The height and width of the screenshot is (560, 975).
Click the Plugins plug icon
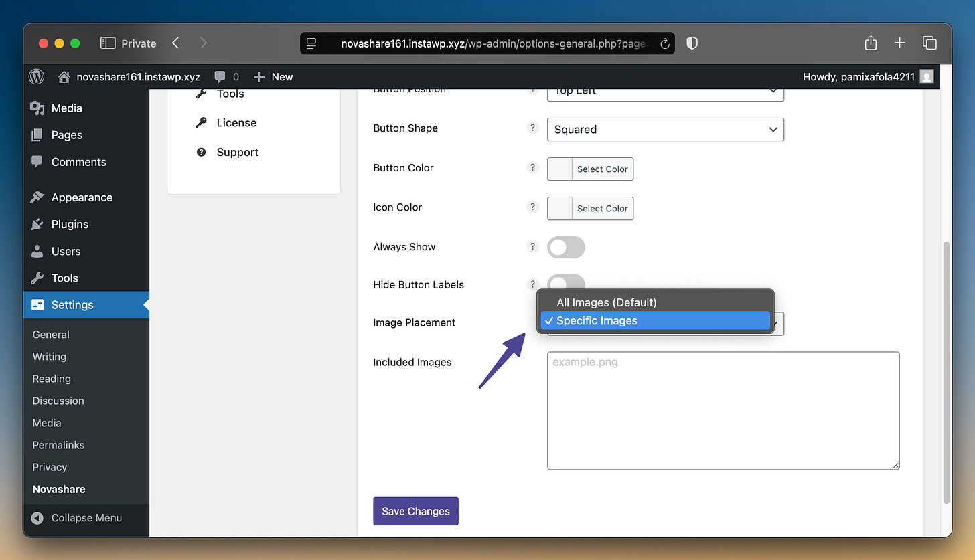click(x=37, y=224)
